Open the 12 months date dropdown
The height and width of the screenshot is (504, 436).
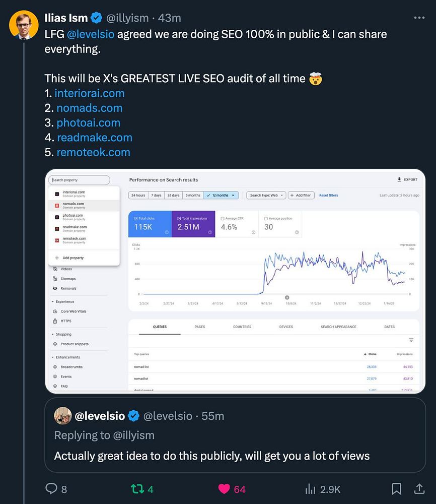pyautogui.click(x=221, y=195)
